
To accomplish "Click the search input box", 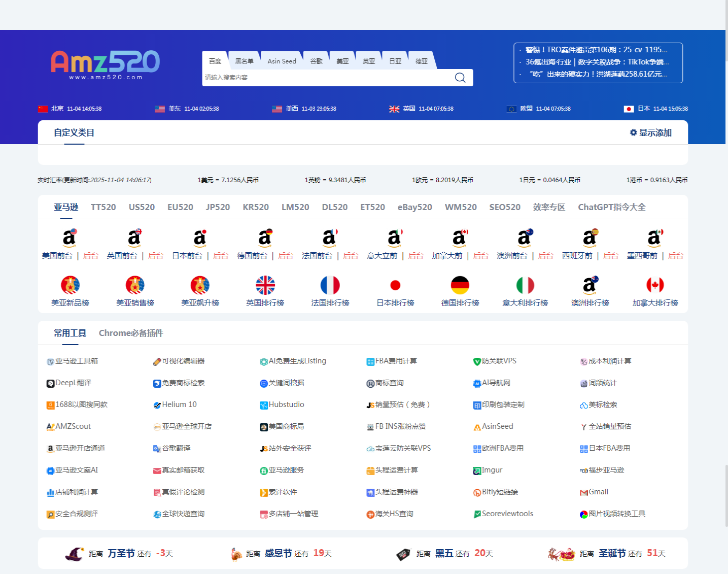I will pyautogui.click(x=330, y=78).
